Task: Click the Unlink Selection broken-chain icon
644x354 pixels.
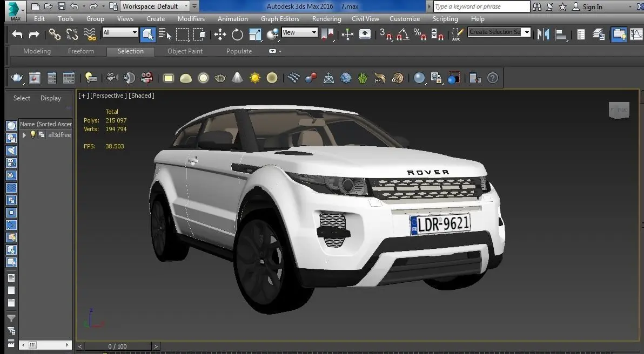Action: pos(72,34)
